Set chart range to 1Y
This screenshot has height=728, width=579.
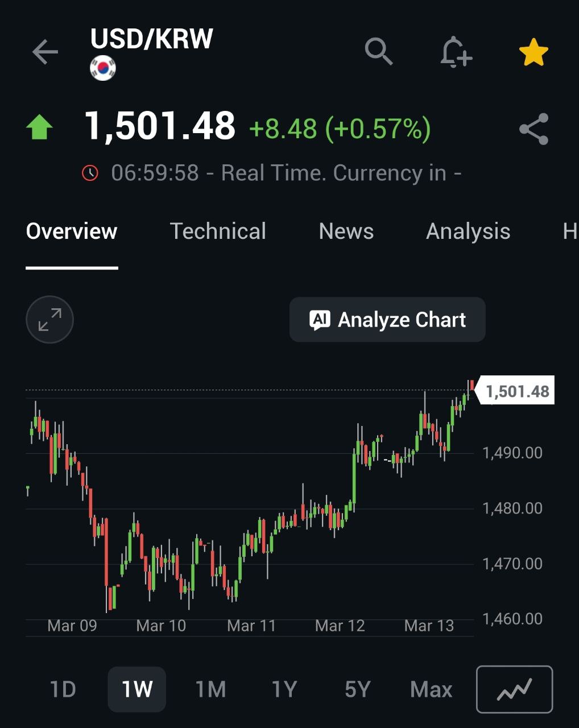coord(284,689)
